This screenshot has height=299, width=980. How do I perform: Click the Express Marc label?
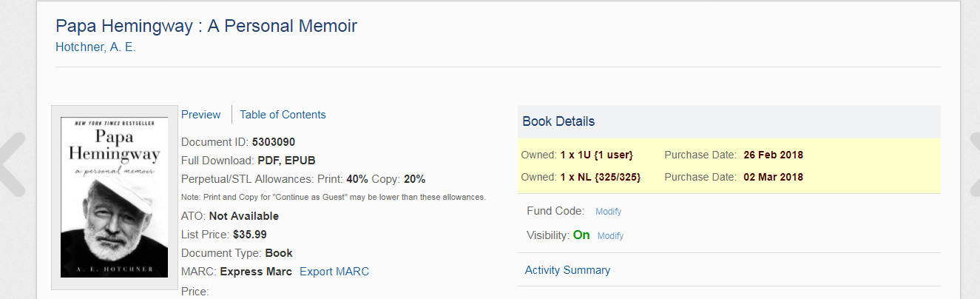[x=256, y=272]
